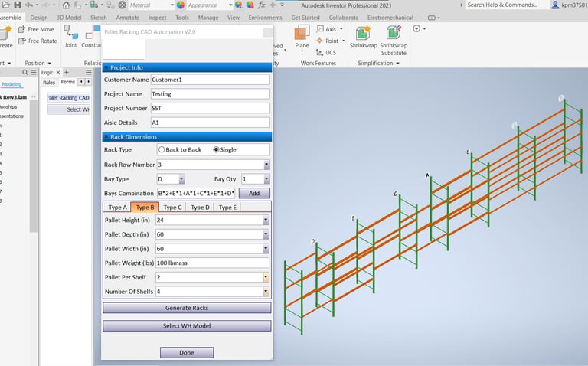The image size is (588, 366).
Task: Click Generate Racks button
Action: pyautogui.click(x=187, y=308)
